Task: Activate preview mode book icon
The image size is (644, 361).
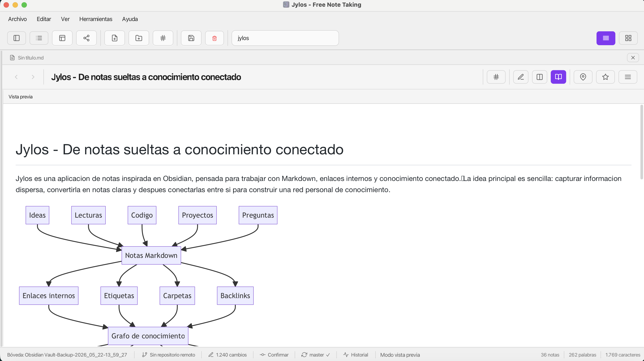Action: coord(558,77)
